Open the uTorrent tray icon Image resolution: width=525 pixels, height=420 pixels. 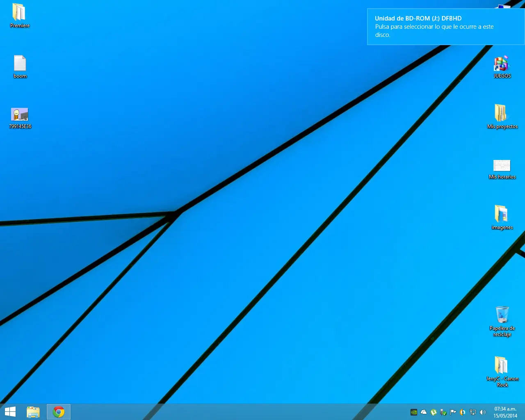(x=434, y=412)
